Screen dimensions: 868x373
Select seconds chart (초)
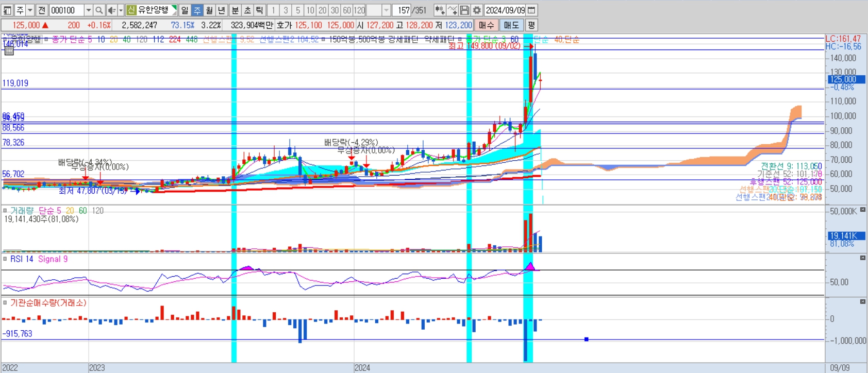[247, 10]
